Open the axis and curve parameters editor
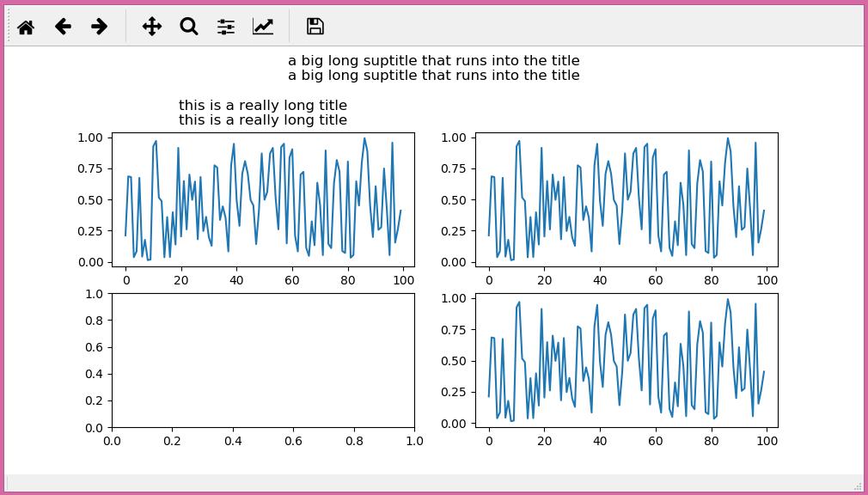This screenshot has width=868, height=495. [262, 27]
